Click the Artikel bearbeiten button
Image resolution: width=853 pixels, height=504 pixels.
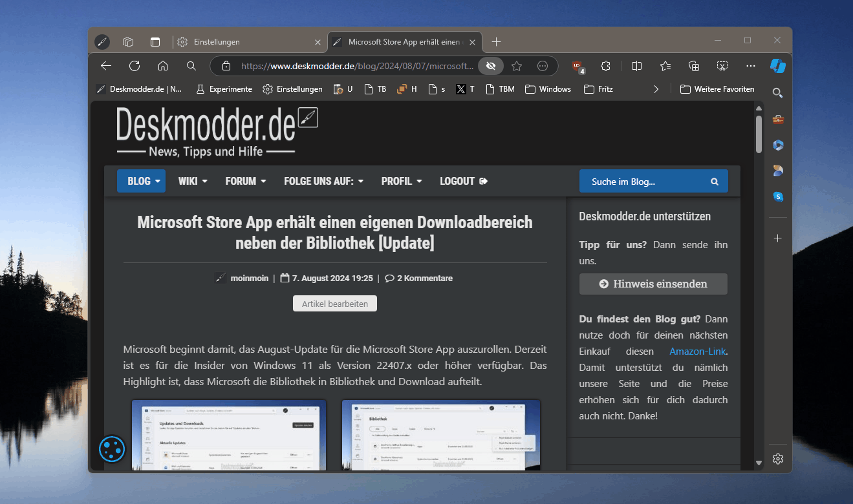click(335, 304)
